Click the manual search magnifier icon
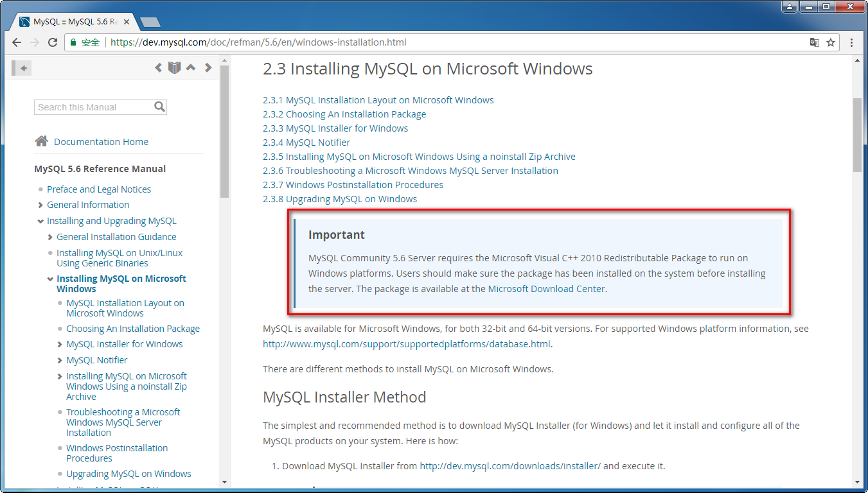The height and width of the screenshot is (493, 868). click(x=160, y=107)
